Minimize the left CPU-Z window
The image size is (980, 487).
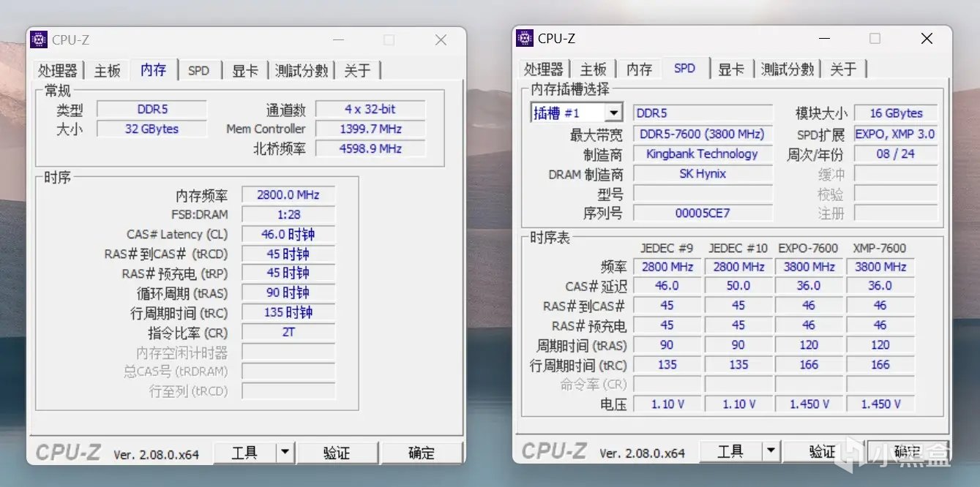tap(337, 40)
